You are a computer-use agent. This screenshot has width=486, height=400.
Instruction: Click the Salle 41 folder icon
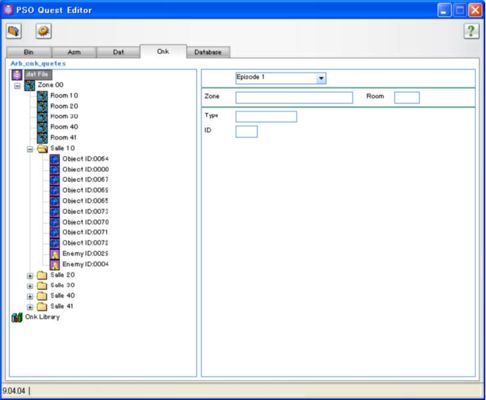point(42,307)
